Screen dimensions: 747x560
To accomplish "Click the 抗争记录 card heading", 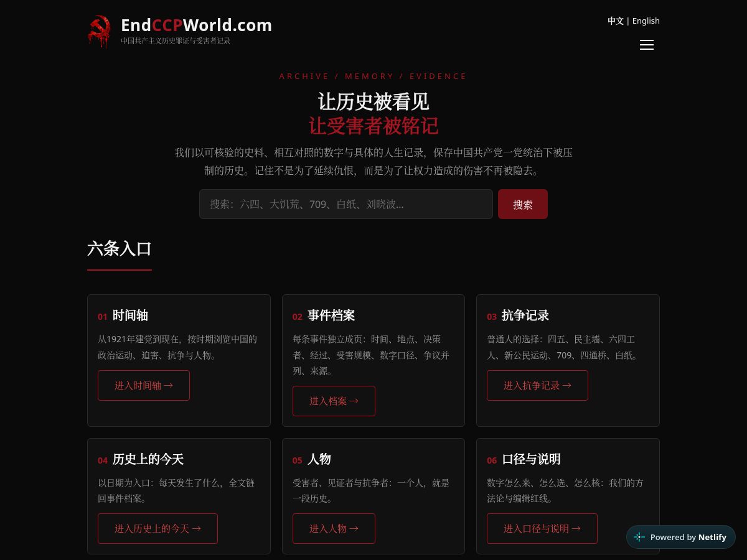I will (x=525, y=315).
